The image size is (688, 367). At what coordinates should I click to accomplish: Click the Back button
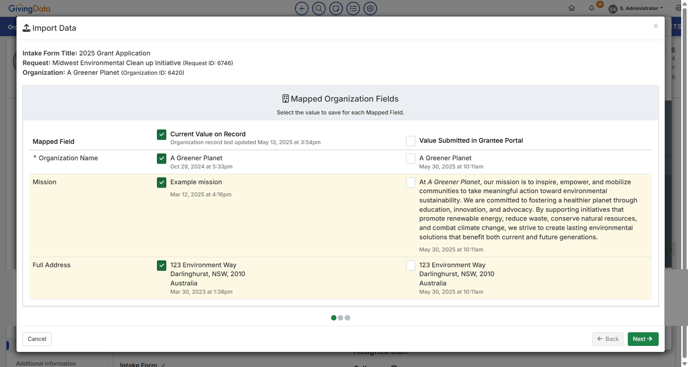[608, 339]
